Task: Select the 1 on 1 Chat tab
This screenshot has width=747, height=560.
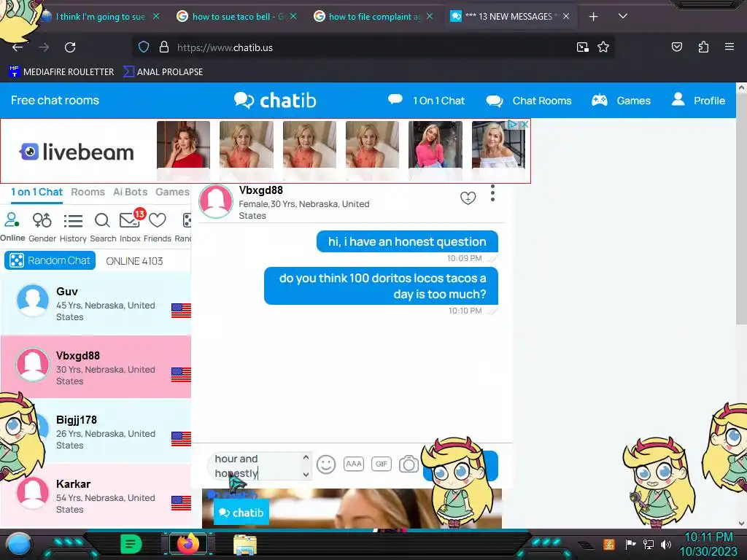Action: [x=36, y=192]
